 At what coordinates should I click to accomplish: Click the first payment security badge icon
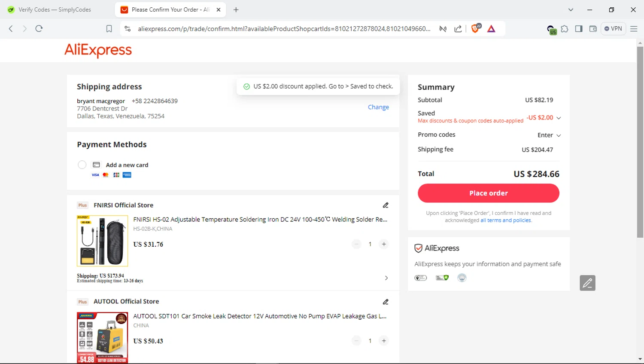[x=421, y=278]
